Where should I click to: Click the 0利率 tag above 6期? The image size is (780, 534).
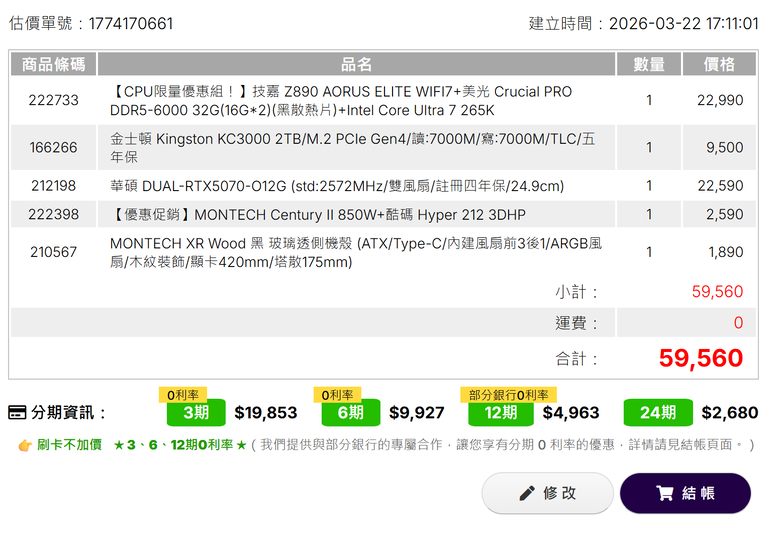coord(337,395)
